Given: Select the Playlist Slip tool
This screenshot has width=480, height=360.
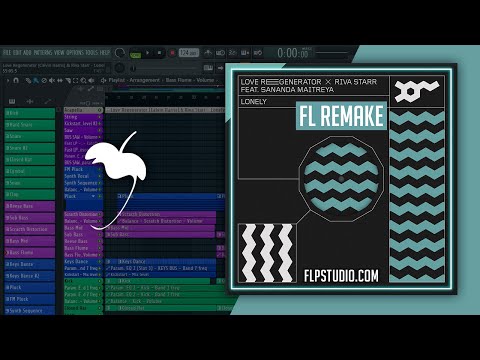Looking at the screenshot, I should tap(60, 80).
